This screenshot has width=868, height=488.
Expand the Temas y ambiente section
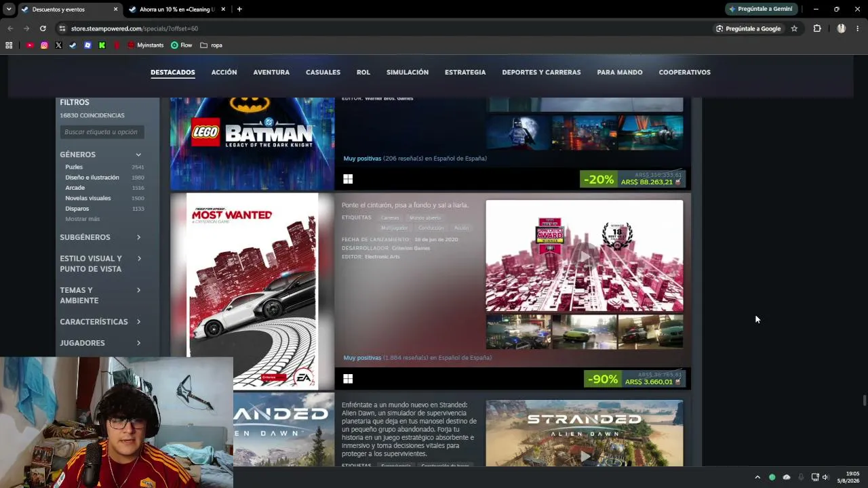[100, 296]
